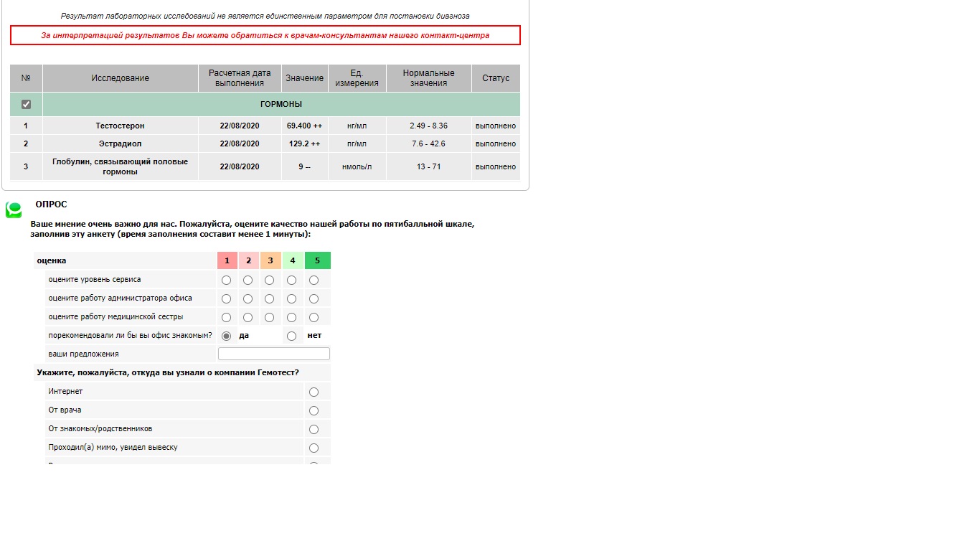980x551 pixels.
Task: Click the 'Статус' column header
Action: (x=496, y=78)
